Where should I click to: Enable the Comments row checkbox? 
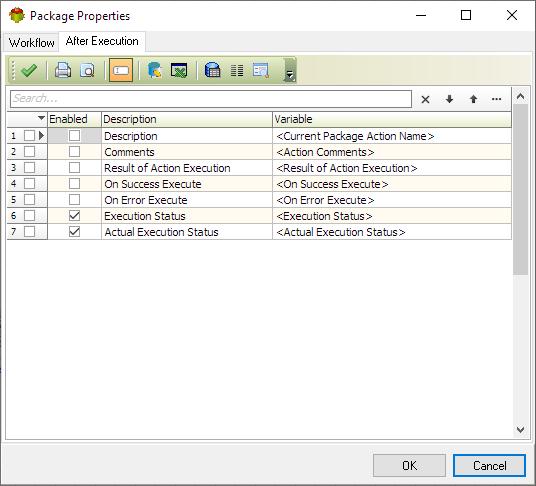coord(74,151)
